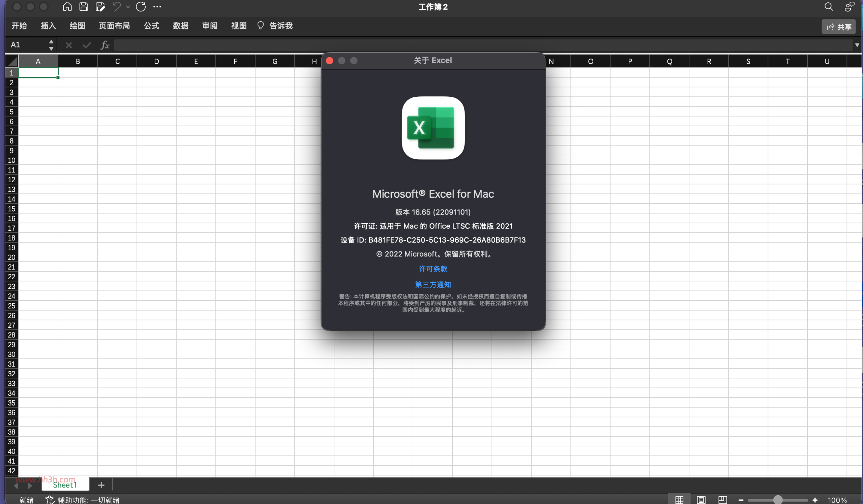Viewport: 863px width, 504px height.
Task: Open the Undo history dropdown arrow
Action: tap(128, 6)
